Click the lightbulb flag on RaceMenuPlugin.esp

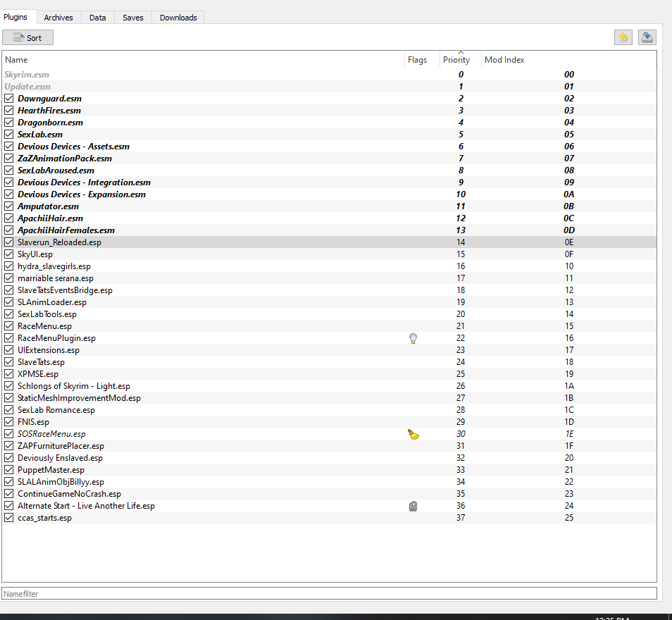point(413,338)
